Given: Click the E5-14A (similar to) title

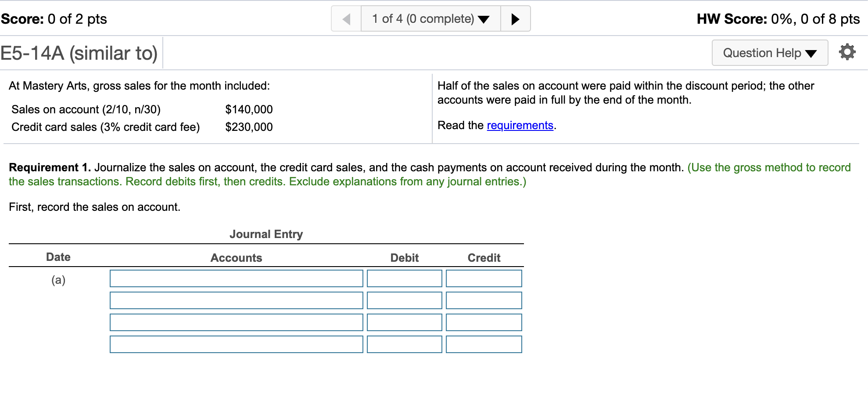Looking at the screenshot, I should (79, 53).
